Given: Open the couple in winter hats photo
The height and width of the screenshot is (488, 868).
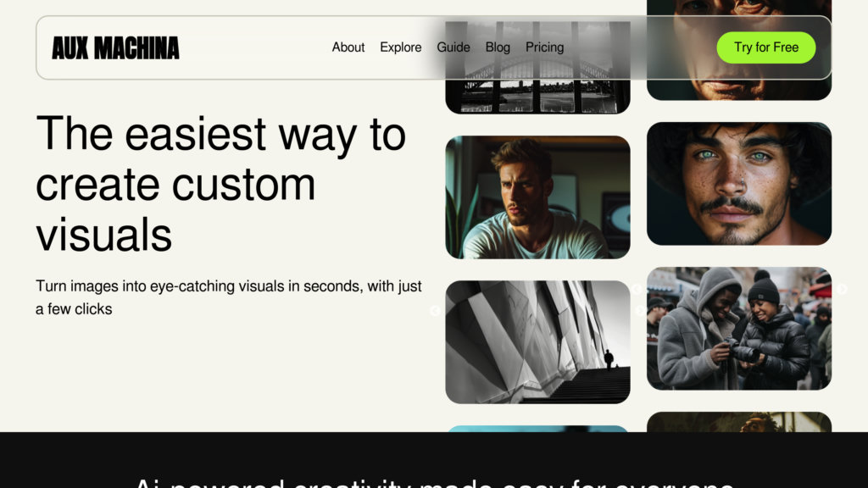Looking at the screenshot, I should click(739, 329).
